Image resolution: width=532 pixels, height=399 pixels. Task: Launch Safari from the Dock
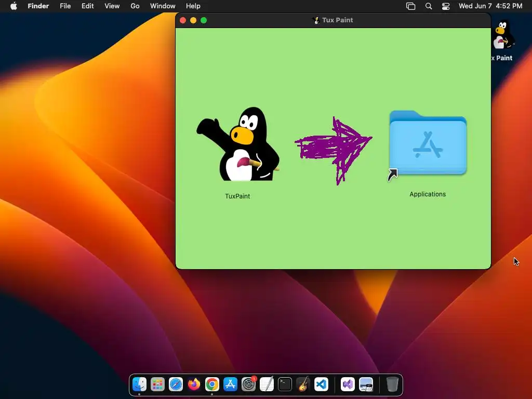click(x=176, y=384)
